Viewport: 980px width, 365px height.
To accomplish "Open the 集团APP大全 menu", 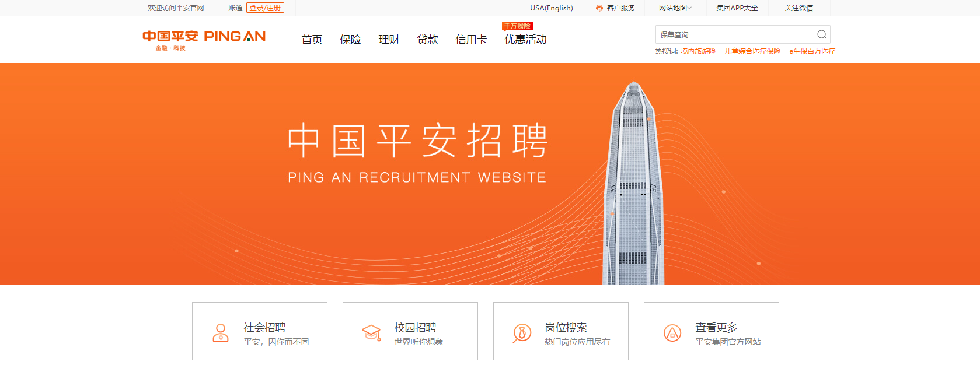I will click(737, 8).
